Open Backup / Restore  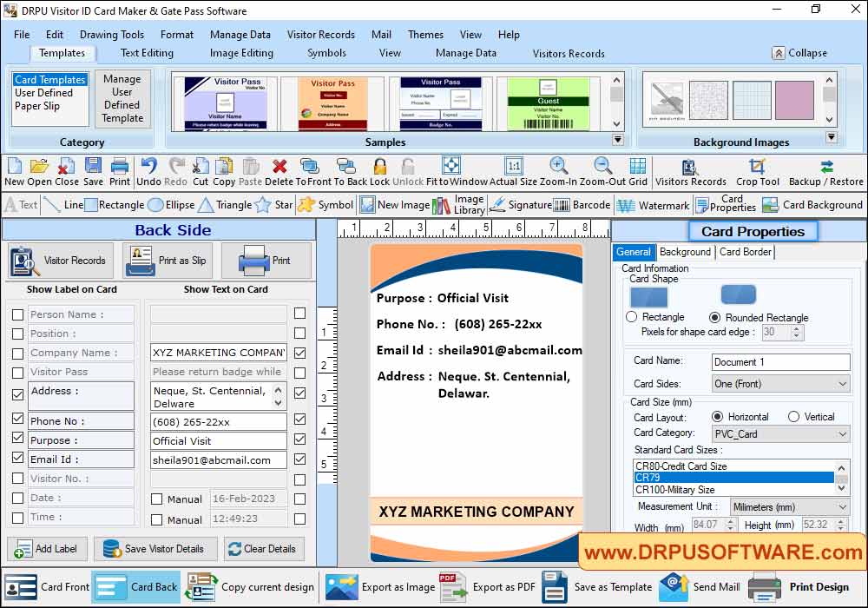825,172
